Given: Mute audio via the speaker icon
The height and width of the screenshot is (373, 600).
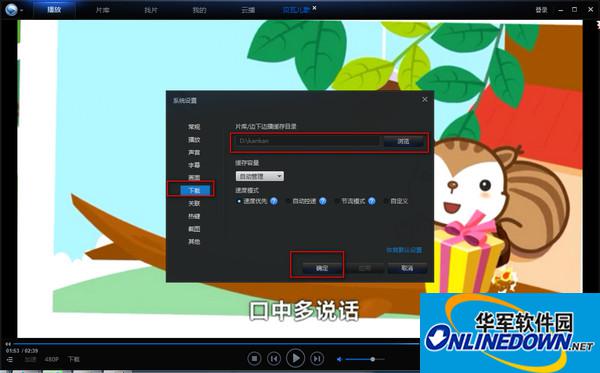Looking at the screenshot, I should click(339, 359).
